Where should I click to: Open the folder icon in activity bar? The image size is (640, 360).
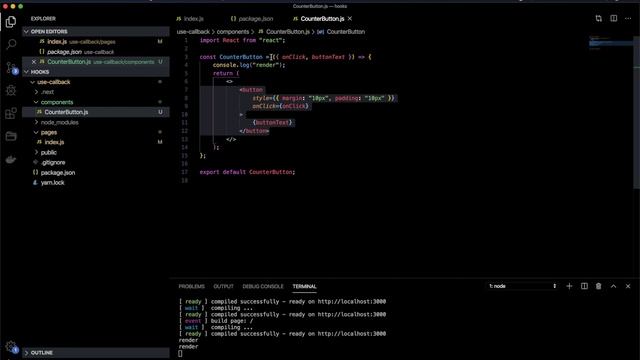point(11,136)
